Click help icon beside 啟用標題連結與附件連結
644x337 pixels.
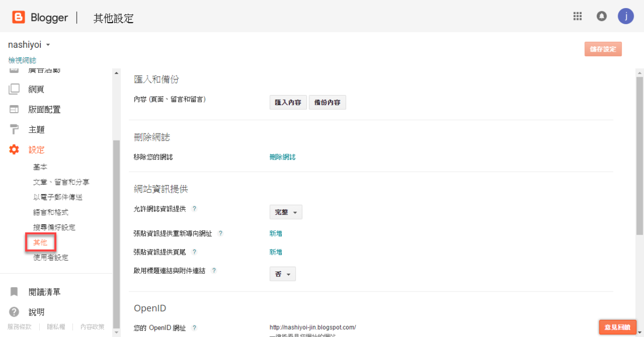214,270
